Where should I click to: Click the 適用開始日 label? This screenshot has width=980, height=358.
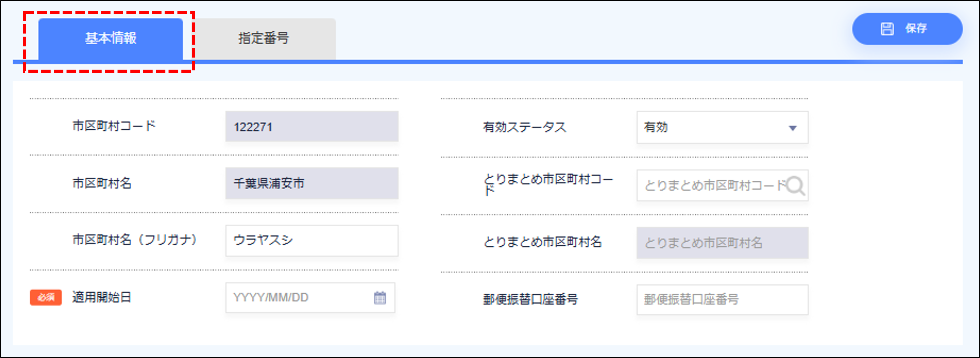coord(102,297)
